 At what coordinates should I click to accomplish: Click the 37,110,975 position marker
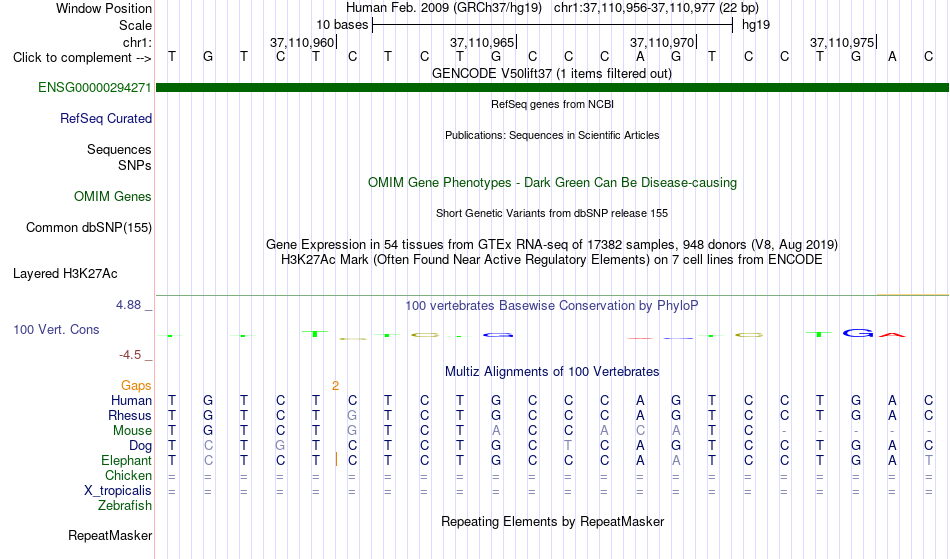pyautogui.click(x=842, y=42)
